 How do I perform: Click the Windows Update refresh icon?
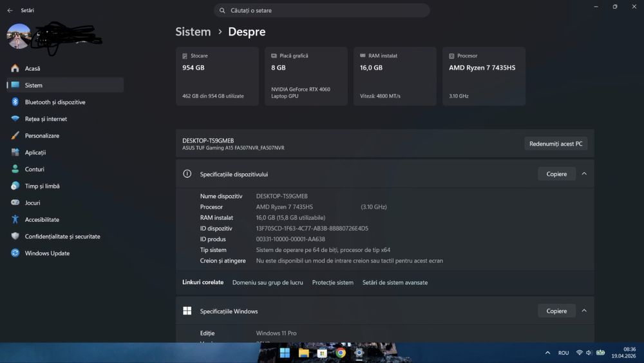15,253
